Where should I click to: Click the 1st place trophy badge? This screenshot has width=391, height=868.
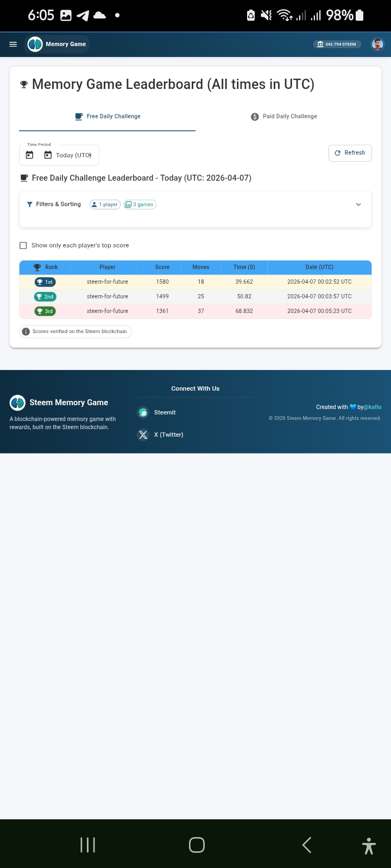coord(45,282)
